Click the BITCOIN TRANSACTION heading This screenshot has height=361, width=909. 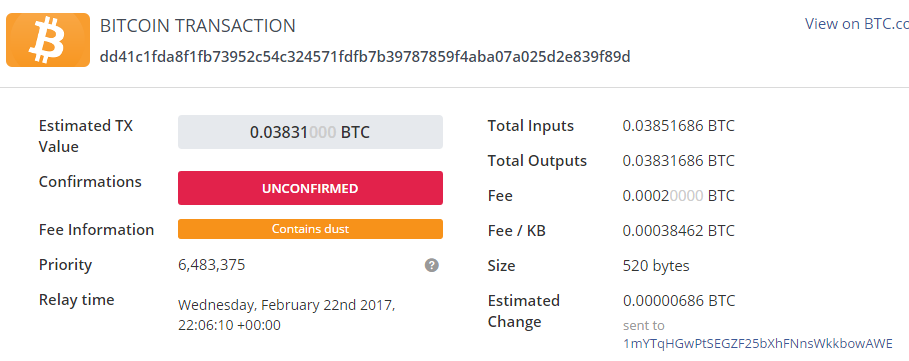tap(198, 26)
